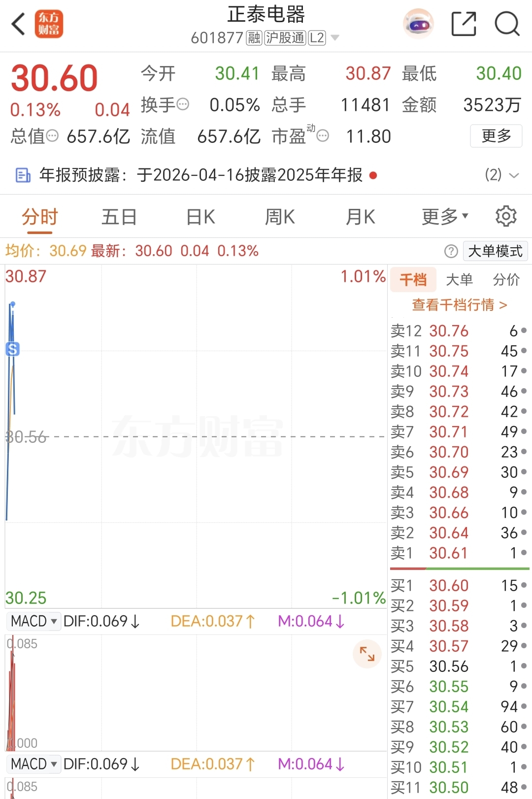
Task: Tap the 融 margin badge
Action: [254, 38]
